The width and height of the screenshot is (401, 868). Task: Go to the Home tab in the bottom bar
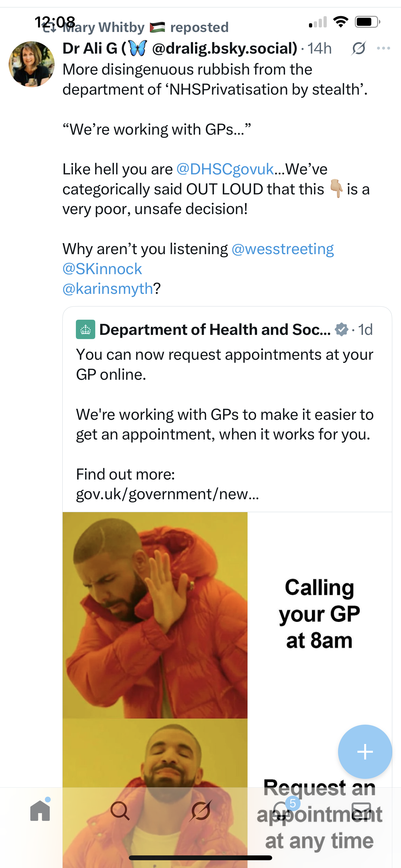[40, 811]
